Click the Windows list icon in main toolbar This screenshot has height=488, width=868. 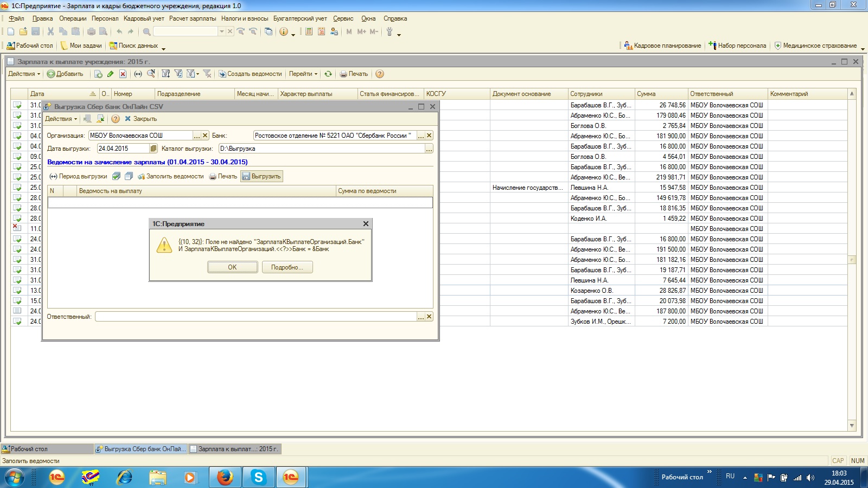point(269,31)
